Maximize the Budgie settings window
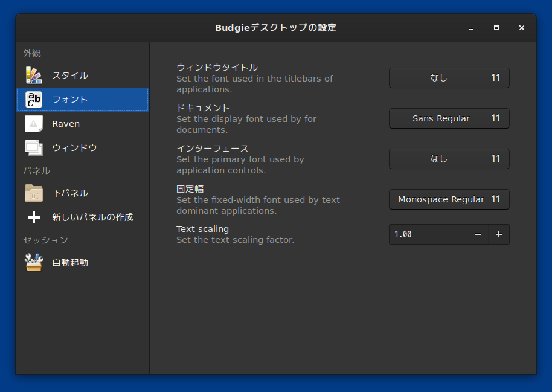The width and height of the screenshot is (552, 392). pos(496,28)
